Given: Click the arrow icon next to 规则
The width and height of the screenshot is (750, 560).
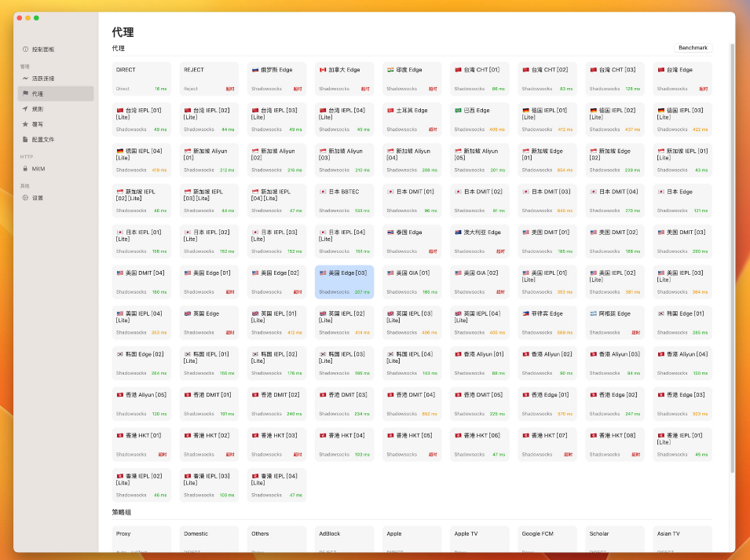Looking at the screenshot, I should tap(25, 109).
